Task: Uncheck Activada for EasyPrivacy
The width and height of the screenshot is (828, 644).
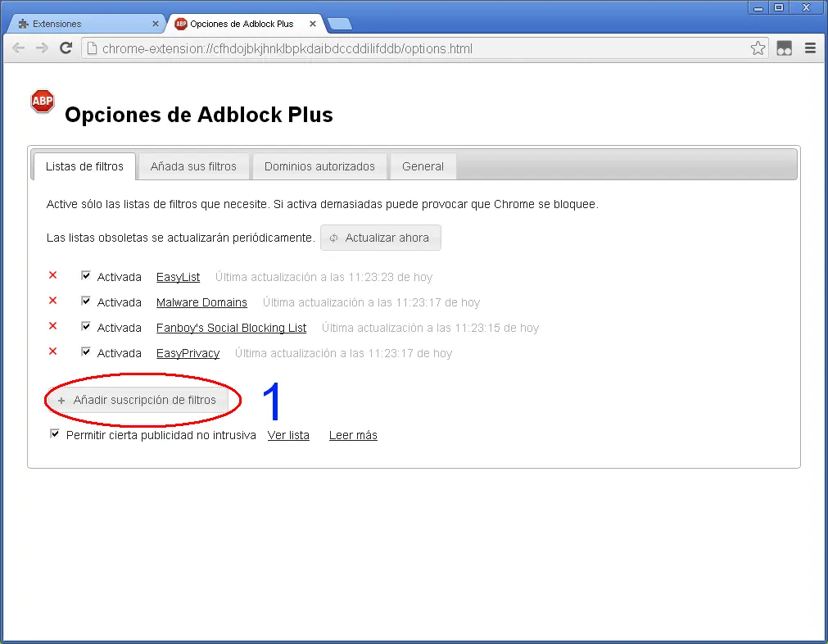Action: tap(85, 351)
